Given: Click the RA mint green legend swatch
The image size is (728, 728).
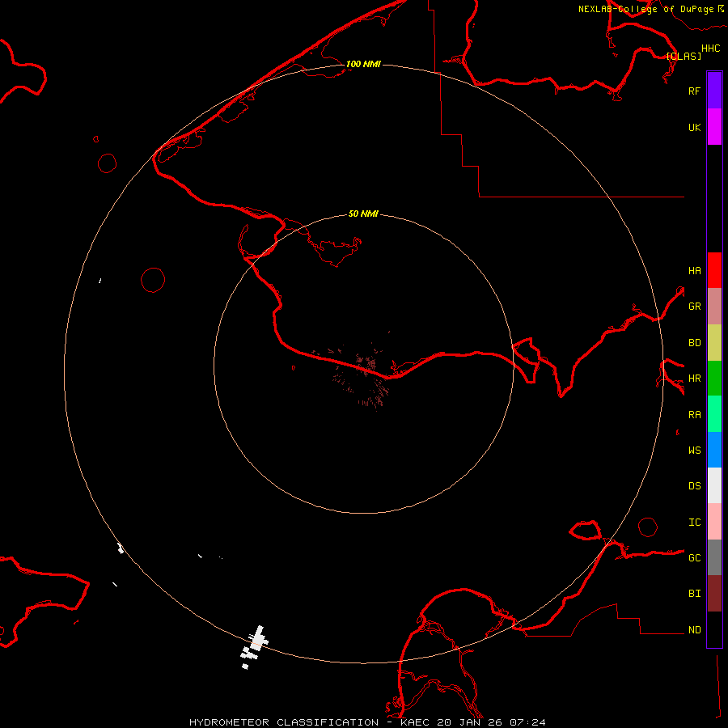Looking at the screenshot, I should click(714, 414).
